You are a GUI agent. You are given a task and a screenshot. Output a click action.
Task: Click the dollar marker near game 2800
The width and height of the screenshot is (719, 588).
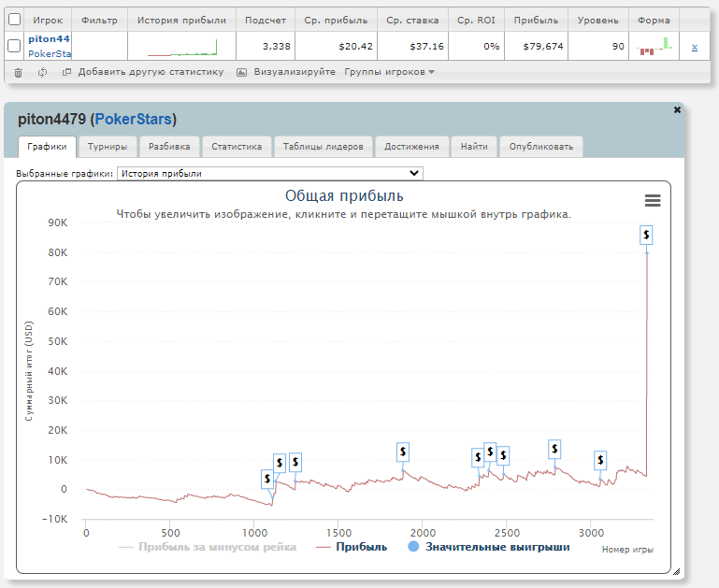tap(554, 450)
